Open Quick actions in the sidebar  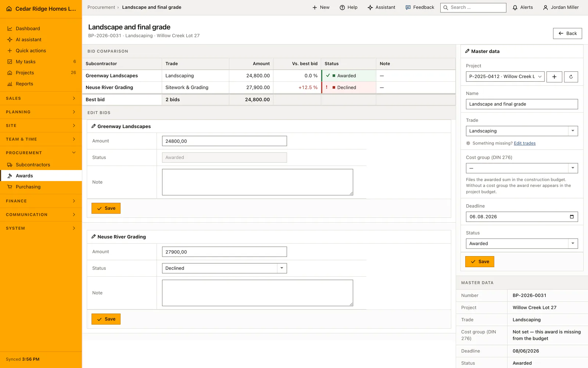41,50
